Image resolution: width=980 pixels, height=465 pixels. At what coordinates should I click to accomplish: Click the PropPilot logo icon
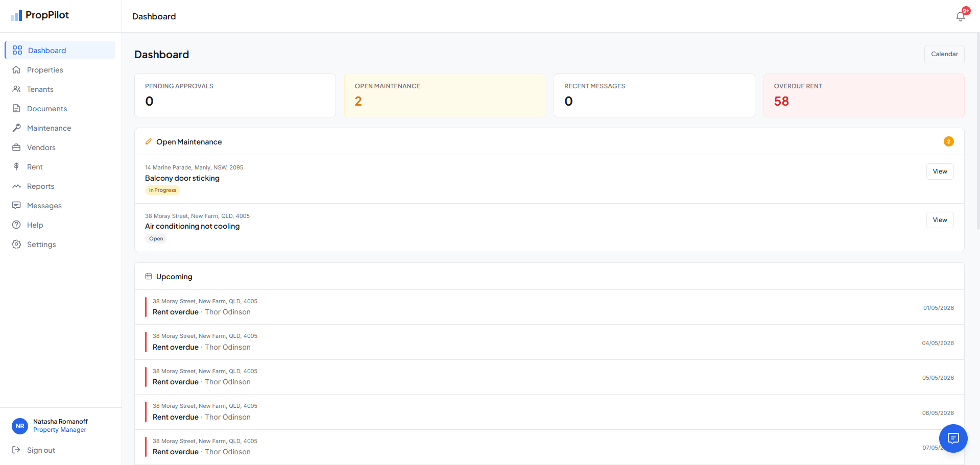[16, 15]
